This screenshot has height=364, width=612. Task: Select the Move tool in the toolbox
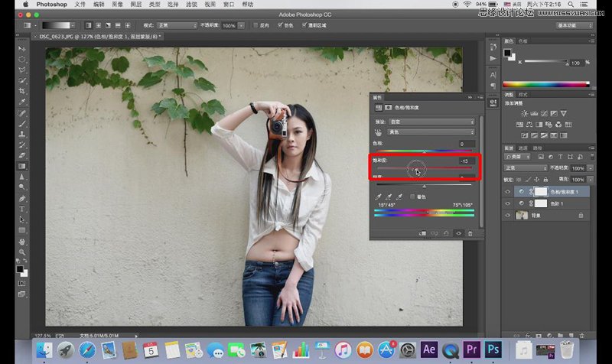(22, 49)
